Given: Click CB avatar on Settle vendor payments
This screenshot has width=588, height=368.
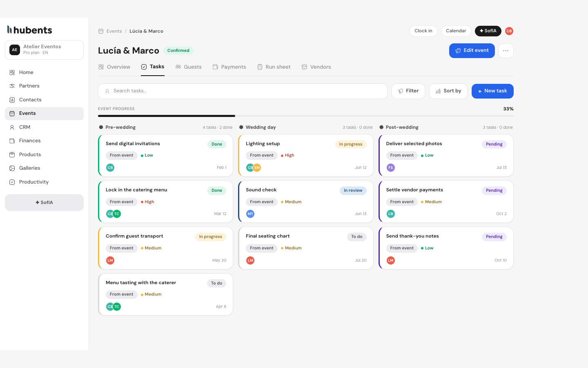Looking at the screenshot, I should tap(391, 214).
